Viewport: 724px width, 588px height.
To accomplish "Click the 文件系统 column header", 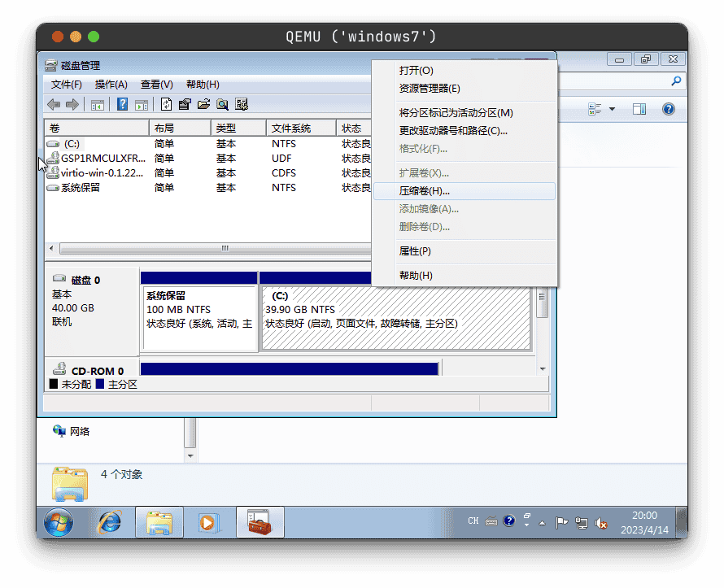I will [x=301, y=128].
